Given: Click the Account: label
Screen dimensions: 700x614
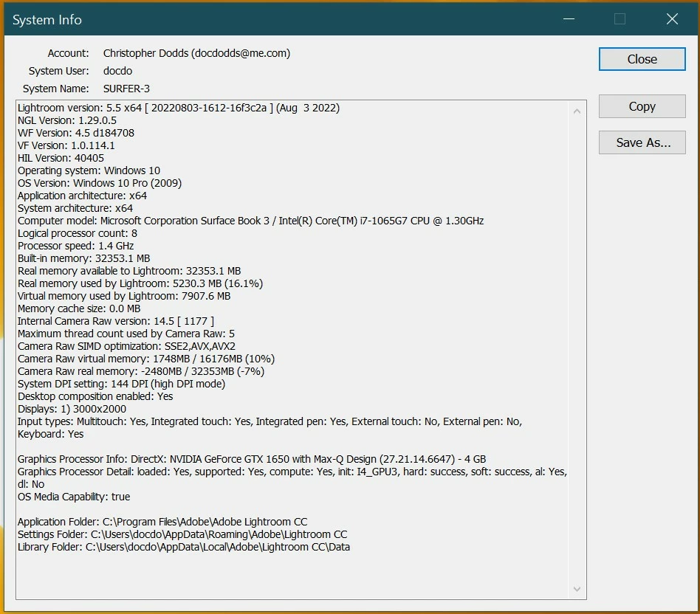Looking at the screenshot, I should click(x=69, y=53).
